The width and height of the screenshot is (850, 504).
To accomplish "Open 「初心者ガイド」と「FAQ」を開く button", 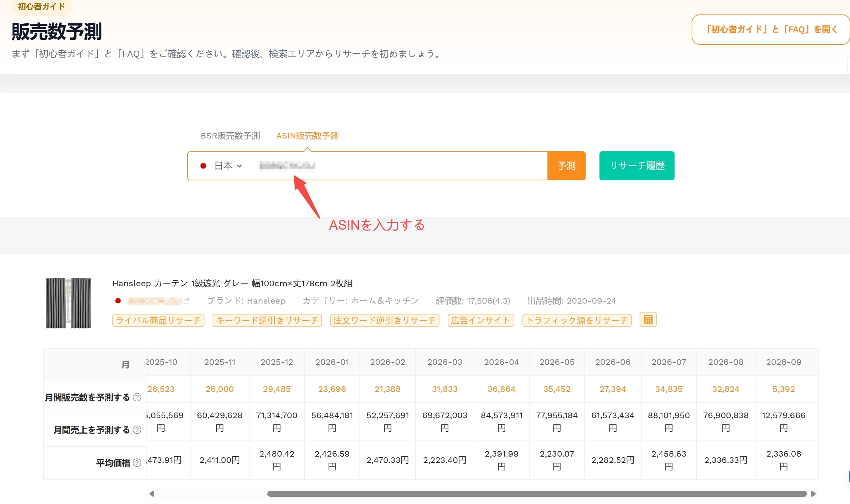I will 770,30.
